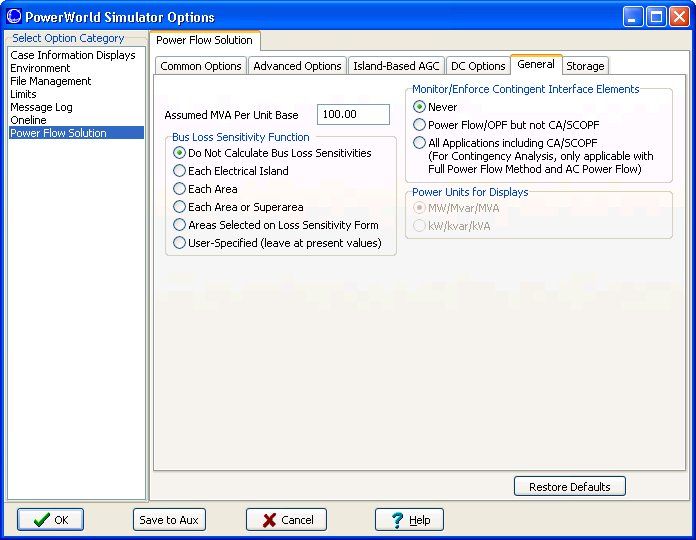This screenshot has width=696, height=540.
Task: Select the General tab
Action: (x=536, y=64)
